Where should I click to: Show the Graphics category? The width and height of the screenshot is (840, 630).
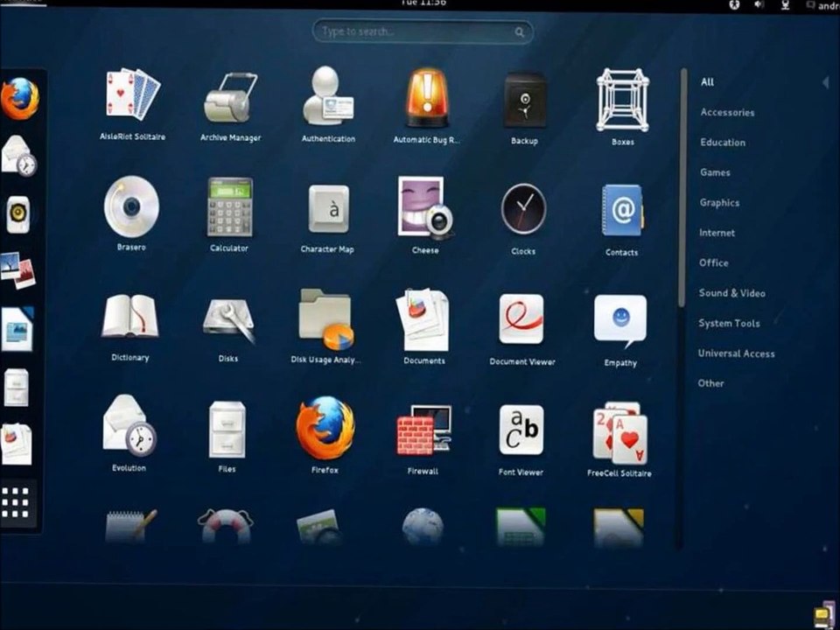pyautogui.click(x=719, y=202)
